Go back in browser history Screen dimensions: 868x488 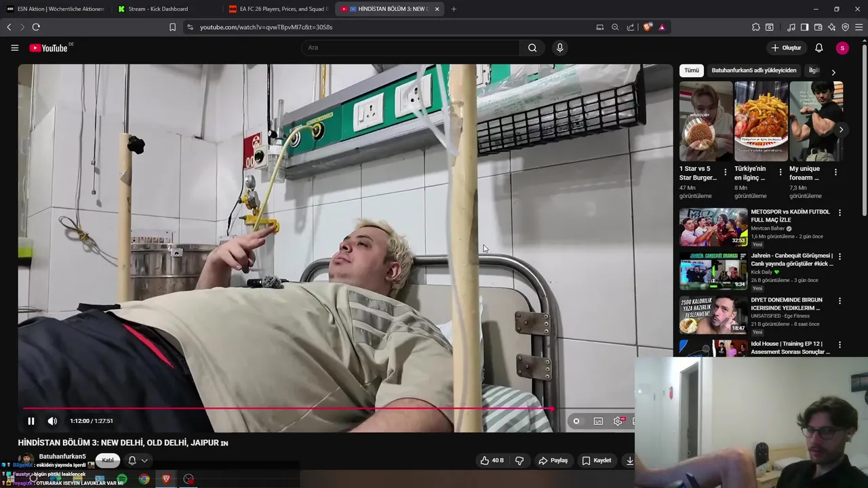click(9, 27)
